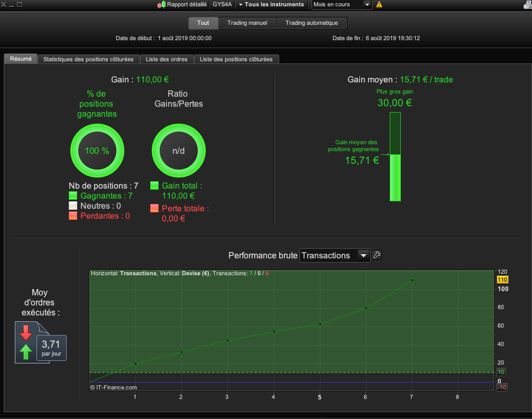532x419 pixels.
Task: Click the 100 % winning positions ring
Action: click(97, 151)
